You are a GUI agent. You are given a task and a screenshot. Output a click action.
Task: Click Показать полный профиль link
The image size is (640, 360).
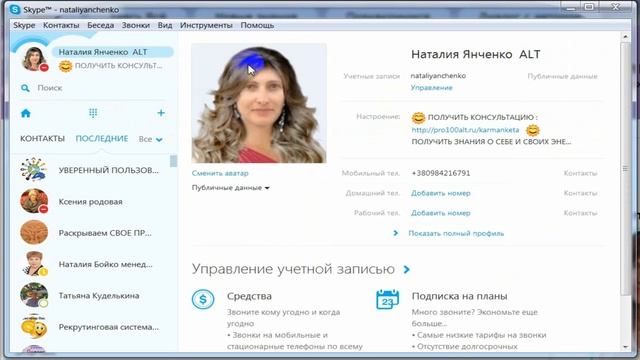point(456,233)
